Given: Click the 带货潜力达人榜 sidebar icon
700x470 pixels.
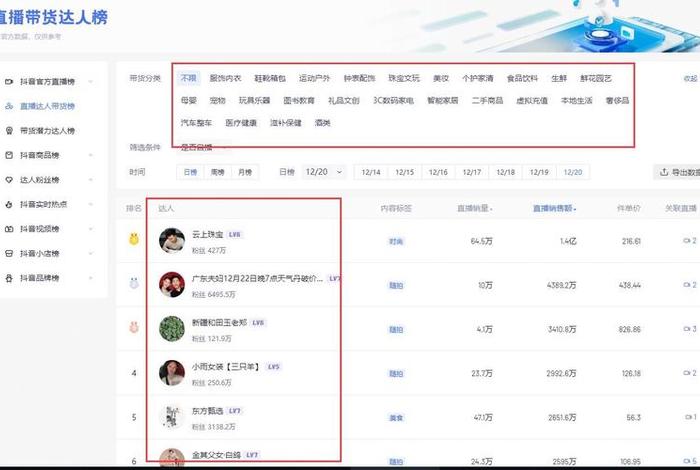Looking at the screenshot, I should pyautogui.click(x=9, y=131).
